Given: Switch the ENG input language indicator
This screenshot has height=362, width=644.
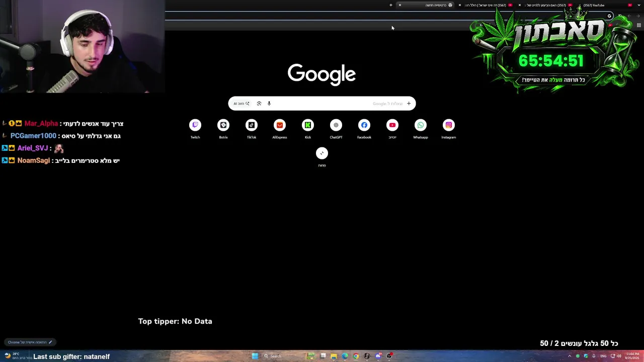Looking at the screenshot, I should [603, 356].
